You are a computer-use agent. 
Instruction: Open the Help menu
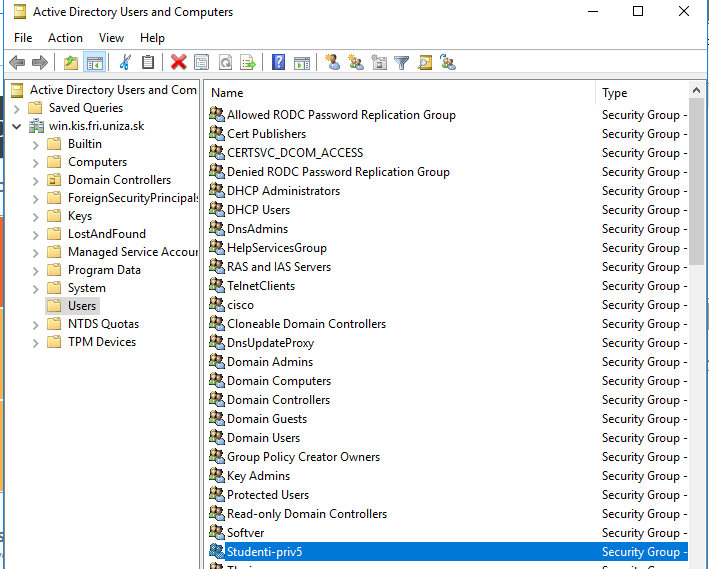pyautogui.click(x=152, y=38)
